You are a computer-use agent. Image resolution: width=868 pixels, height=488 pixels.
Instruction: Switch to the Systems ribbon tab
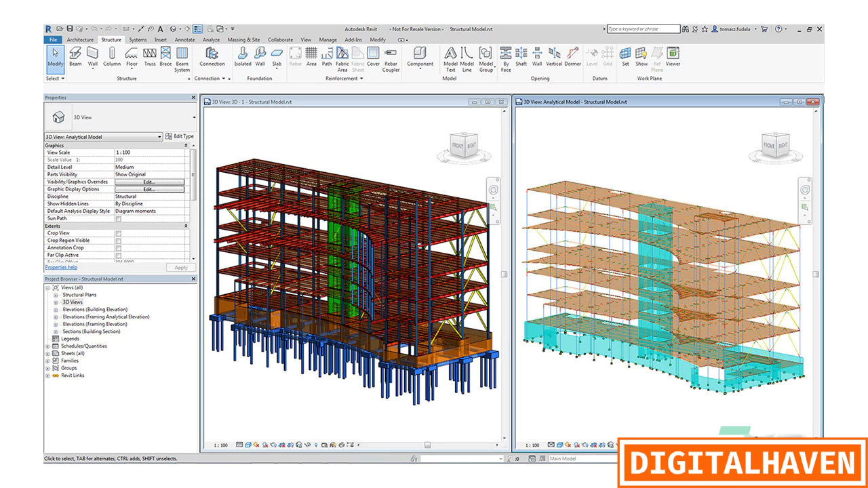(x=138, y=40)
